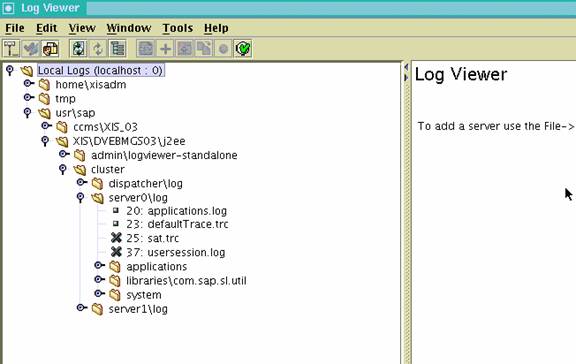Open the Window menu
This screenshot has width=576, height=364.
point(129,28)
